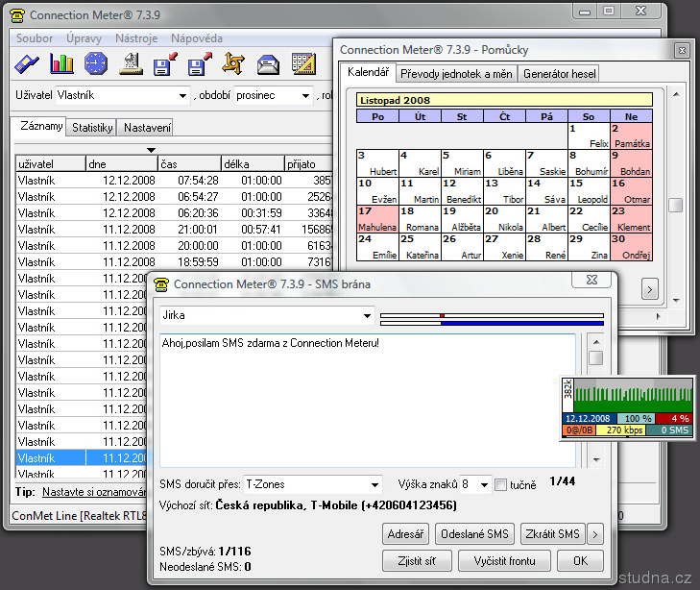Expand the Uživatel Vlastník dropdown

point(183,96)
